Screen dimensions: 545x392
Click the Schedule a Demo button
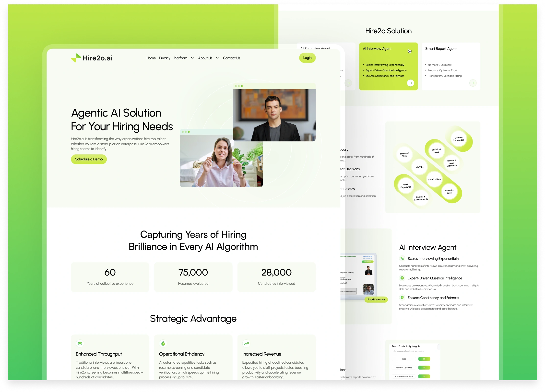[x=89, y=159]
